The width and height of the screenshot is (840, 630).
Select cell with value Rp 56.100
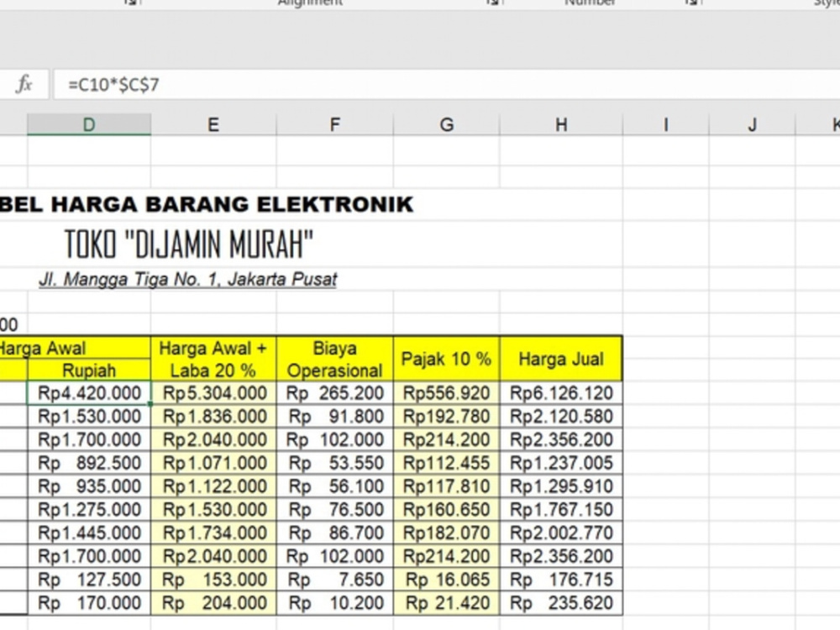click(x=335, y=486)
